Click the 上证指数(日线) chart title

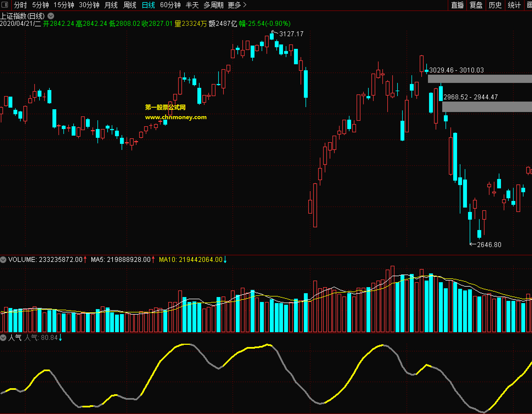coord(23,16)
